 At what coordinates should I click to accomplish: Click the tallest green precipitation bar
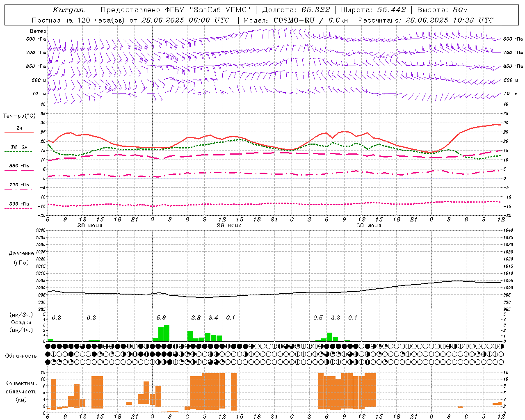click(x=167, y=333)
